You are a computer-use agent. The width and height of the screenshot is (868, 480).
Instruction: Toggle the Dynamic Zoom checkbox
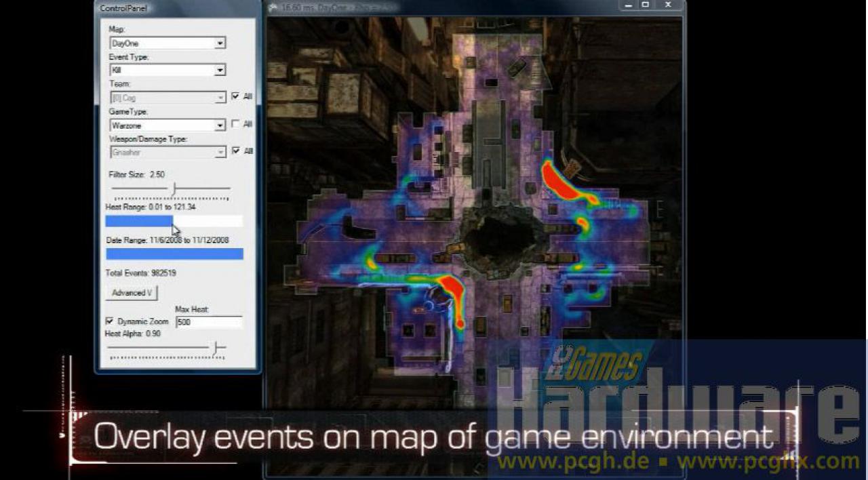click(x=110, y=321)
